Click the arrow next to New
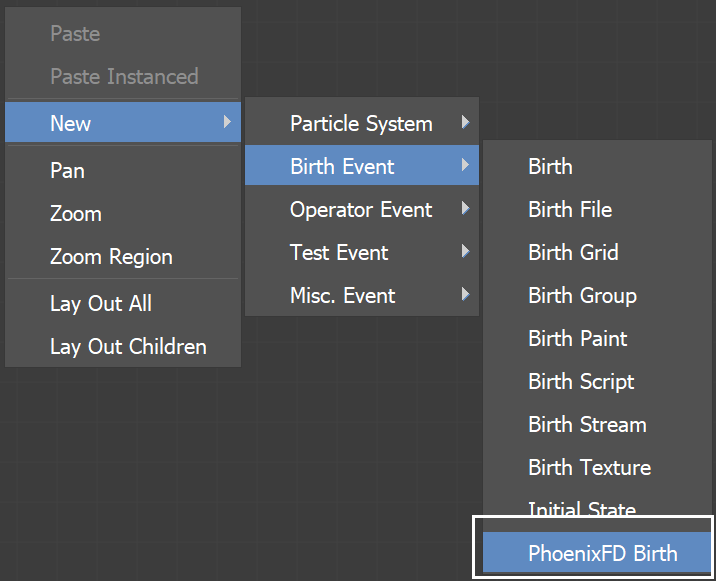 pyautogui.click(x=227, y=121)
